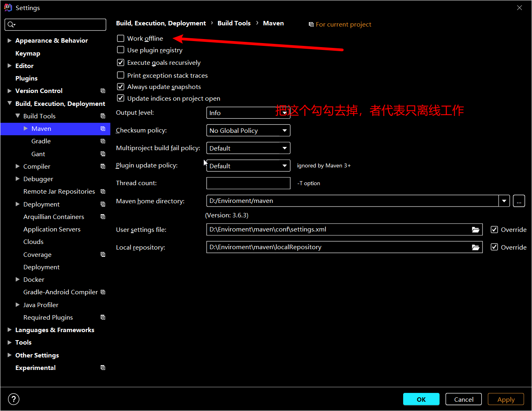The width and height of the screenshot is (532, 411).
Task: Expand the Version Control section
Action: pyautogui.click(x=9, y=91)
